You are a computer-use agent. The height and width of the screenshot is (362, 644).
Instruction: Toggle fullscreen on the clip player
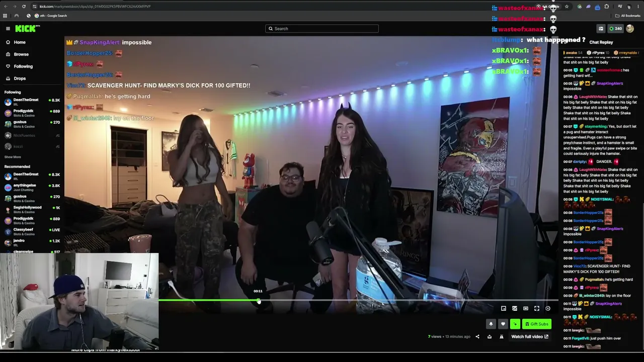tap(537, 309)
